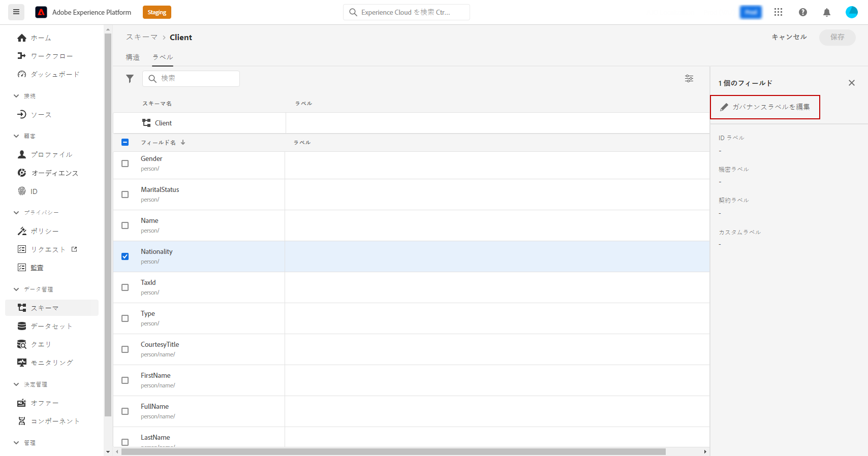Open Profiles in sidebar
Viewport: 868px width, 456px height.
pyautogui.click(x=45, y=154)
